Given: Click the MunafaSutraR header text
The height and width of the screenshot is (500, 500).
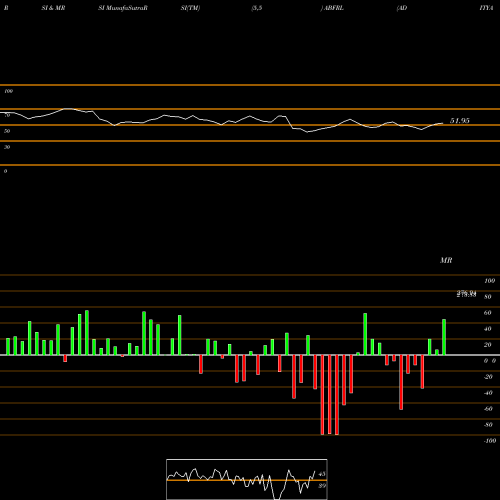Looking at the screenshot, I should pos(127,8).
